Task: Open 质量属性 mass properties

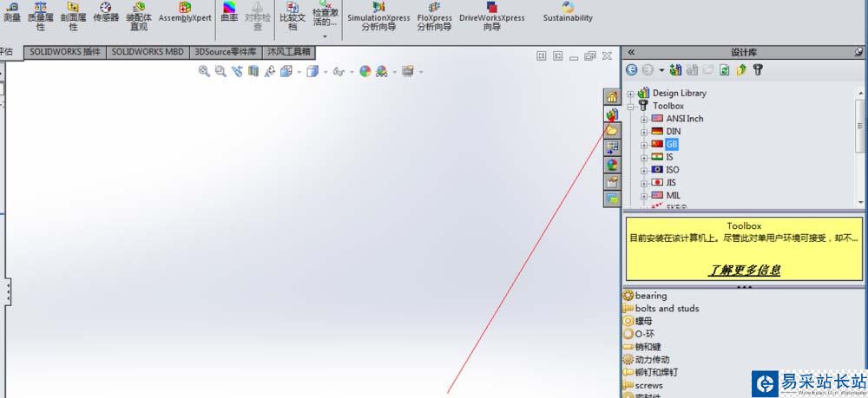Action: [41, 16]
